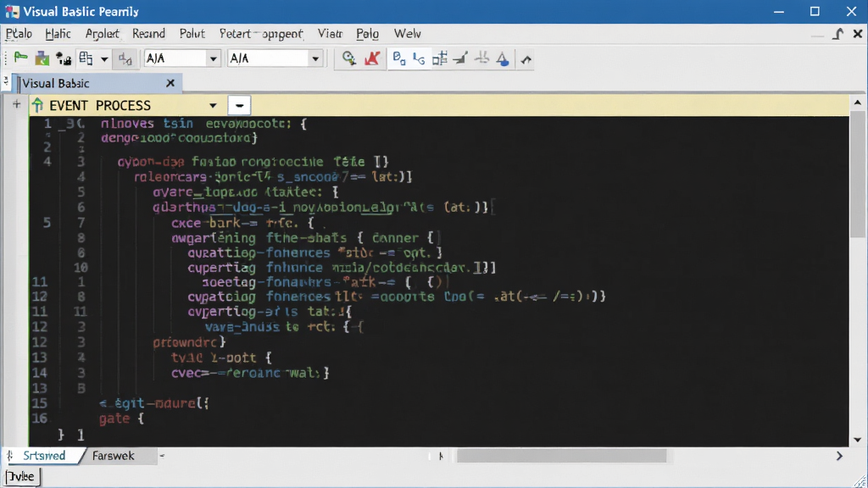The height and width of the screenshot is (488, 868).
Task: Click the document layout toolbar icon
Action: (x=86, y=58)
